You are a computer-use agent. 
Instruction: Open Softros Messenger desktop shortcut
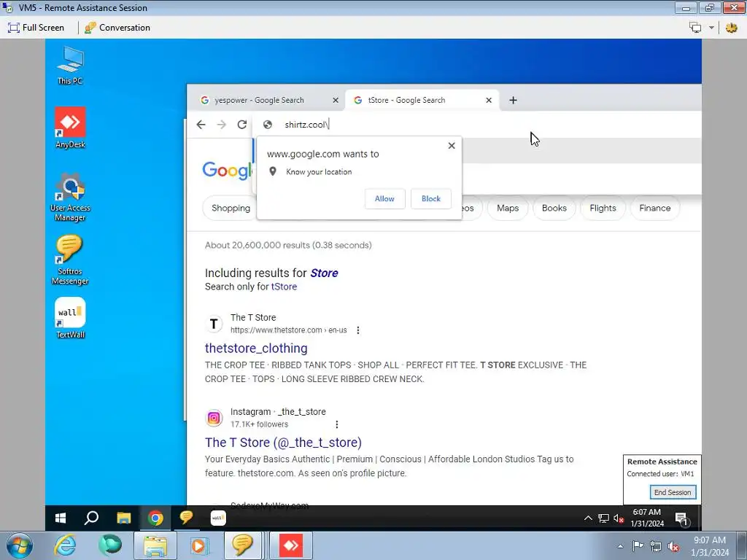[70, 260]
